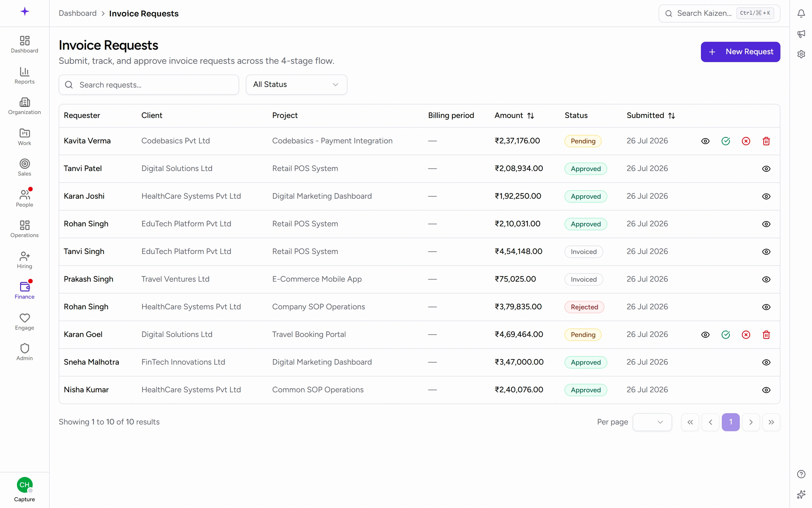Open announcements megaphone icon

coord(801,34)
